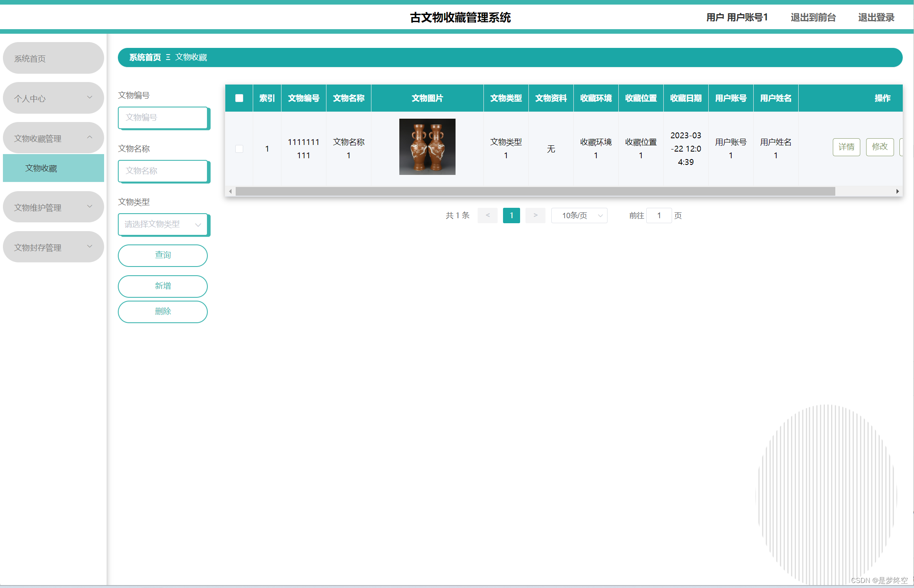Click 退出登录 to log out
Image resolution: width=914 pixels, height=588 pixels.
[x=876, y=17]
